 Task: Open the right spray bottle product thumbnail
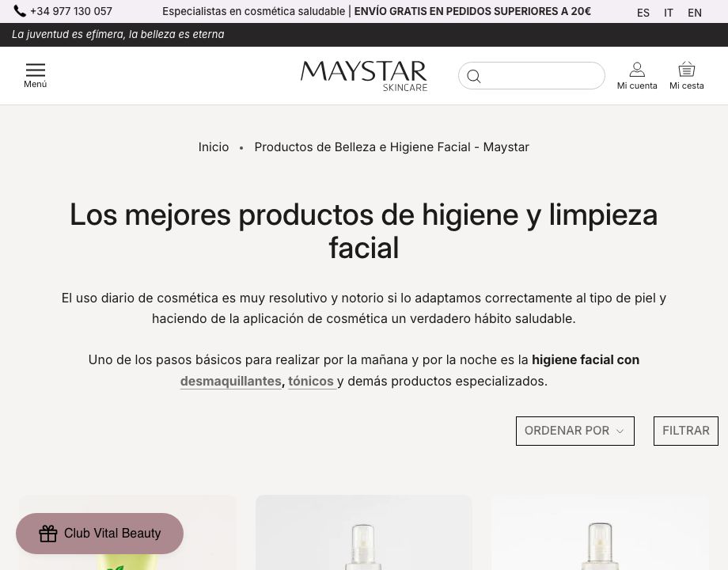click(600, 532)
